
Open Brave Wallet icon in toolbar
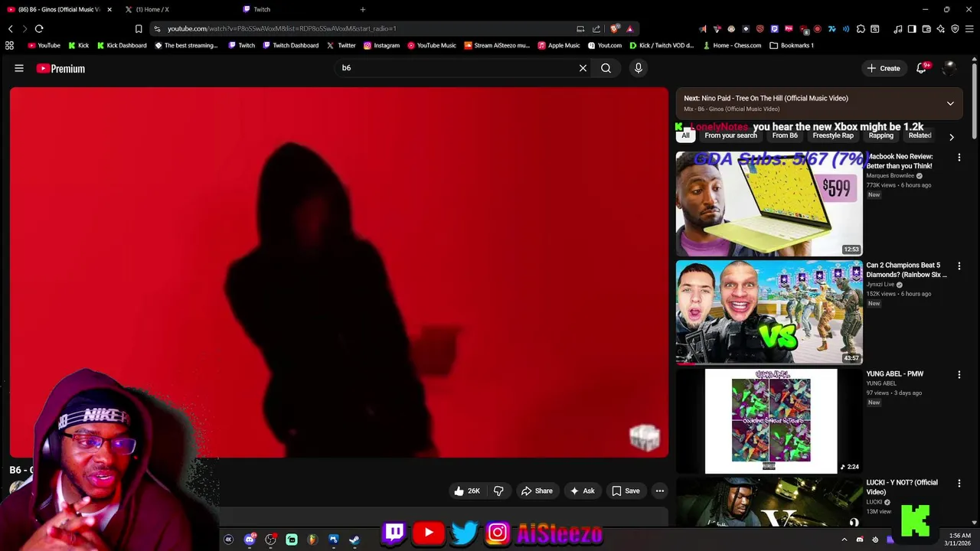point(926,28)
